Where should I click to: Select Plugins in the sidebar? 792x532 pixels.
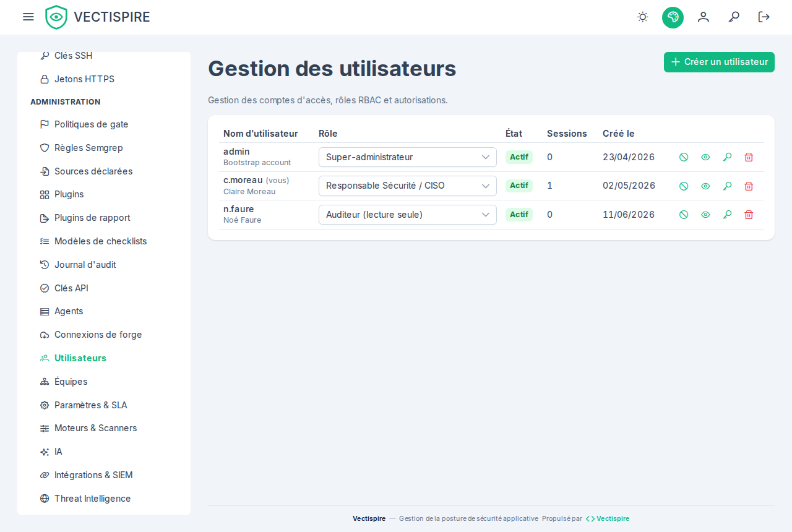click(x=104, y=194)
